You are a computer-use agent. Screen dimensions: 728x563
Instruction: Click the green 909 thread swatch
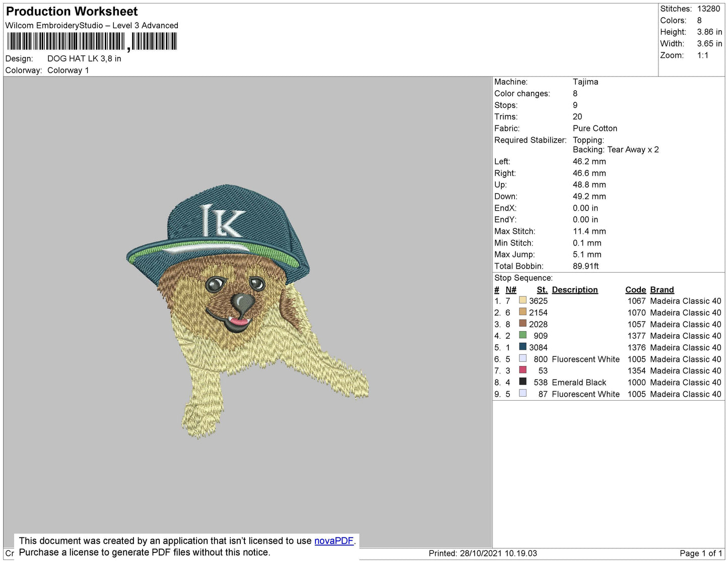click(522, 335)
